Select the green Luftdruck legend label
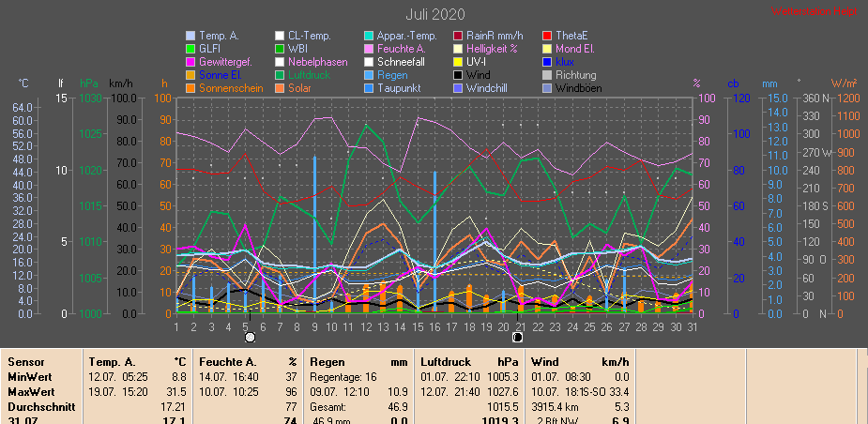Screen dimensions: 868x424 (309, 75)
